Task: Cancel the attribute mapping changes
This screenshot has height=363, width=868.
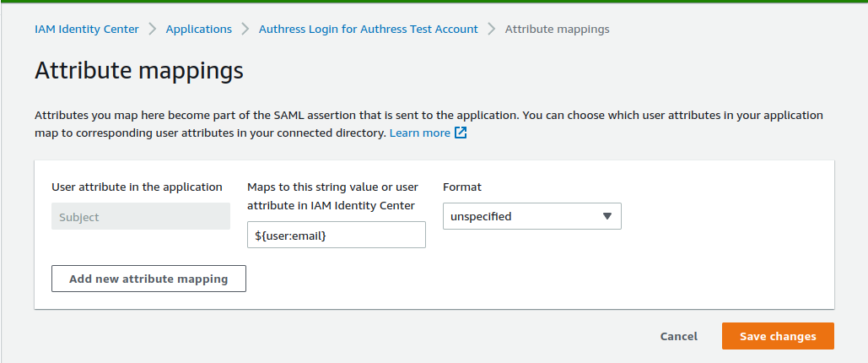Action: [x=678, y=336]
